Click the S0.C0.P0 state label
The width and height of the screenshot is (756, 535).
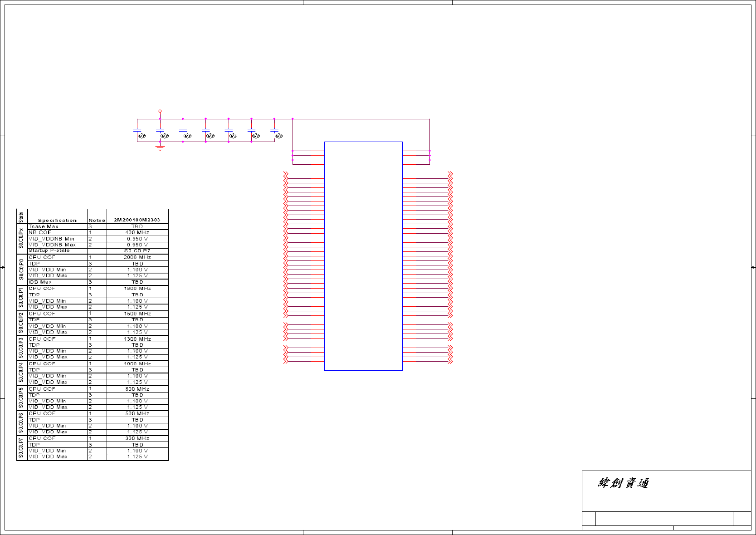(21, 270)
